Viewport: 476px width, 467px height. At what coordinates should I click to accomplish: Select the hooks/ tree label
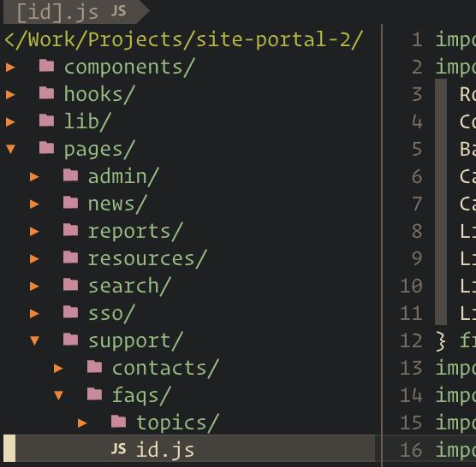(x=99, y=94)
